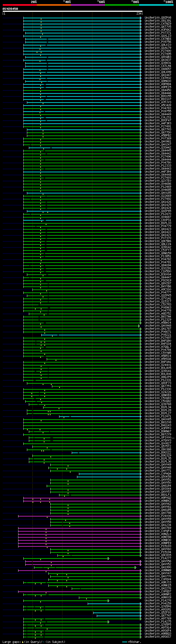
Task: Select hit label UniRef100_A9P0Q2
Action: [x=158, y=498]
